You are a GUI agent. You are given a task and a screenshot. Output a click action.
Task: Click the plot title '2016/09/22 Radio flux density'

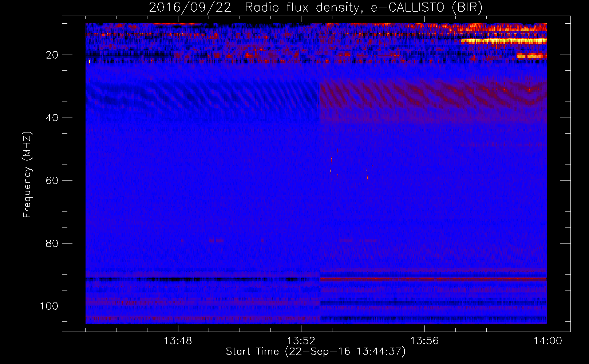tap(254, 7)
